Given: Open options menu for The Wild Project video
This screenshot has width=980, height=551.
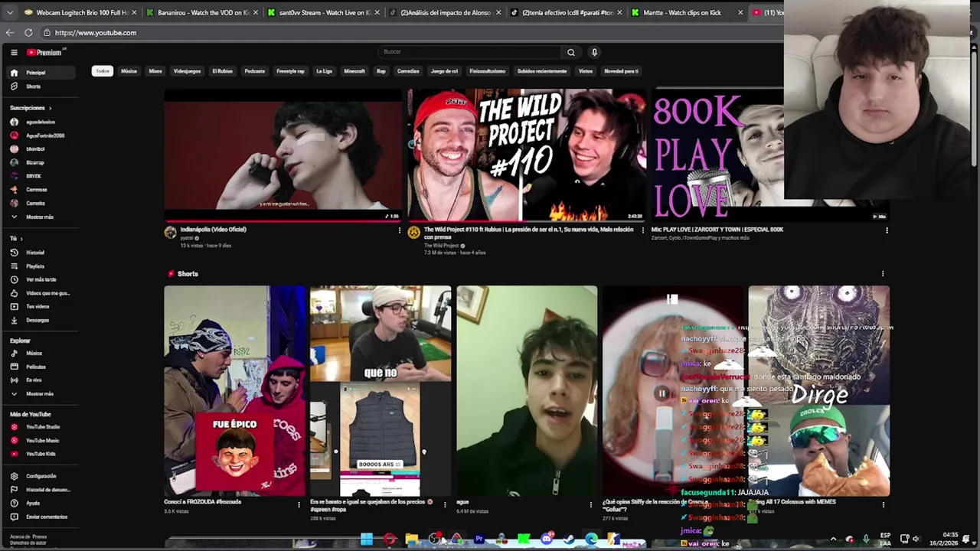Looking at the screenshot, I should [642, 230].
